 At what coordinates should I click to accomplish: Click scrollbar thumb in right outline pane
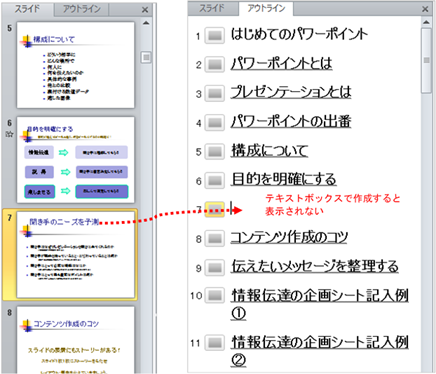tap(426, 60)
